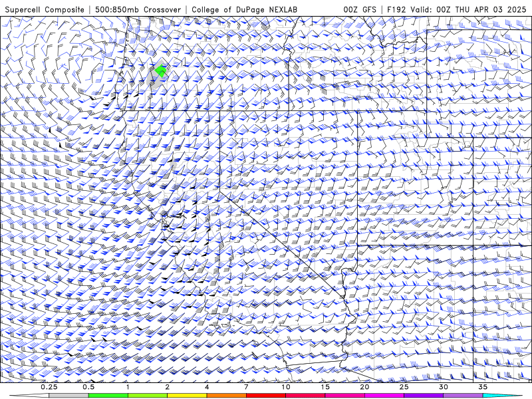This screenshot has height=399, width=532.
Task: Click the hot pink segment between 15 and 20
Action: [x=344, y=396]
